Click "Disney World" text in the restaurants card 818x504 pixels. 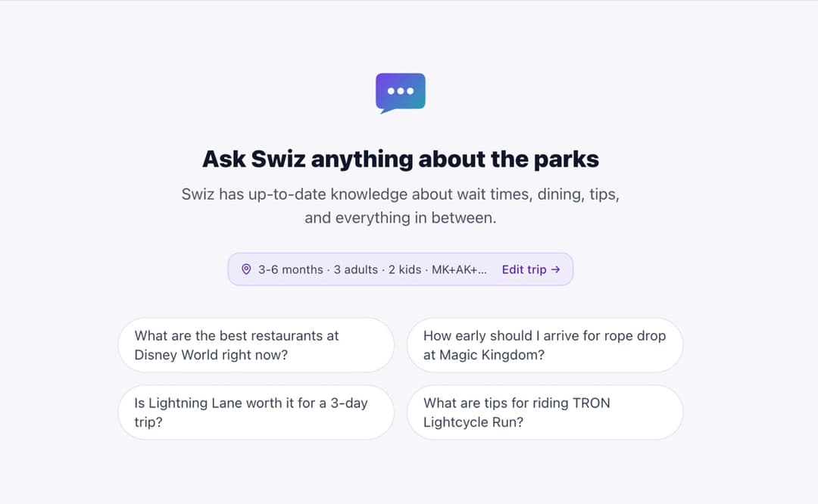pos(176,353)
